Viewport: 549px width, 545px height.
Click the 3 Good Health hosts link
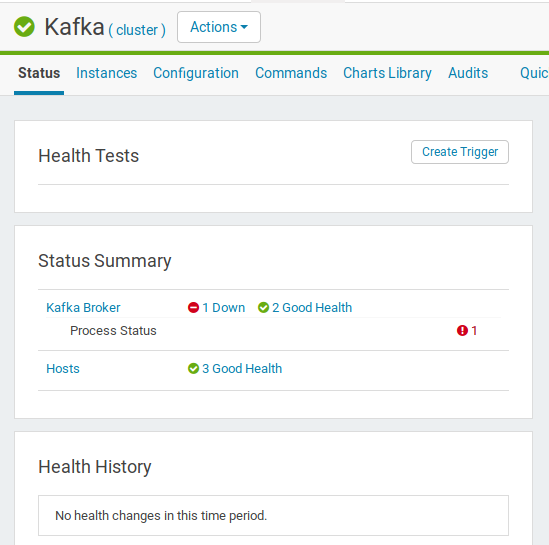click(x=242, y=369)
